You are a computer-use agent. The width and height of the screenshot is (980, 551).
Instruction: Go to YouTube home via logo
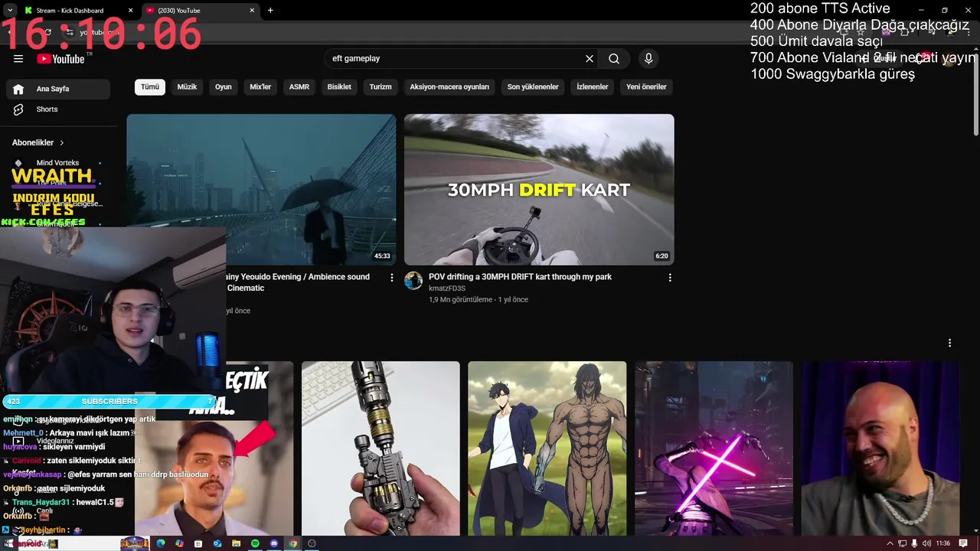pos(60,59)
